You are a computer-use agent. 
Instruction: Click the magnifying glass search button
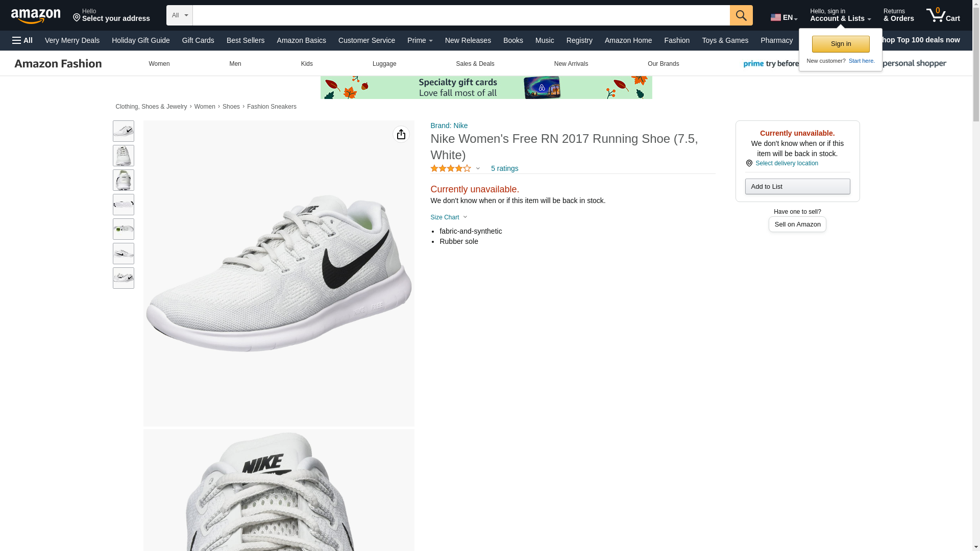coord(741,15)
